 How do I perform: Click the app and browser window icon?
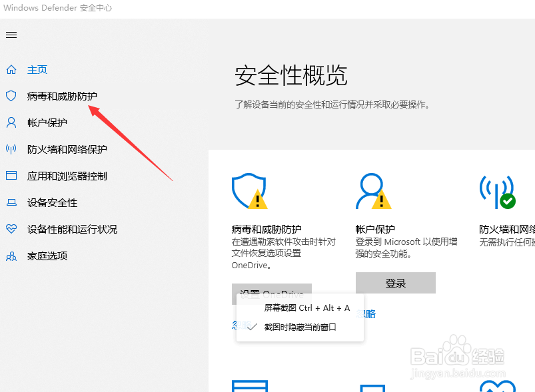11,176
